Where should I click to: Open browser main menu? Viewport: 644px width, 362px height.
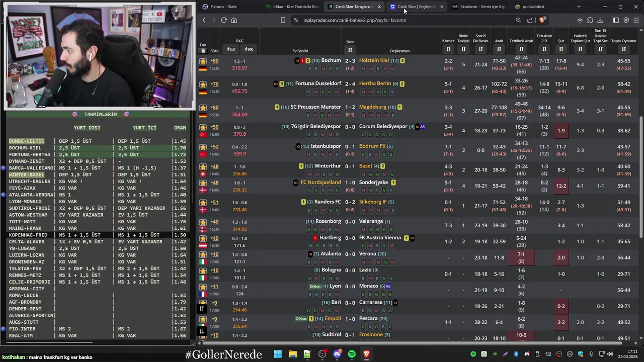[636, 20]
